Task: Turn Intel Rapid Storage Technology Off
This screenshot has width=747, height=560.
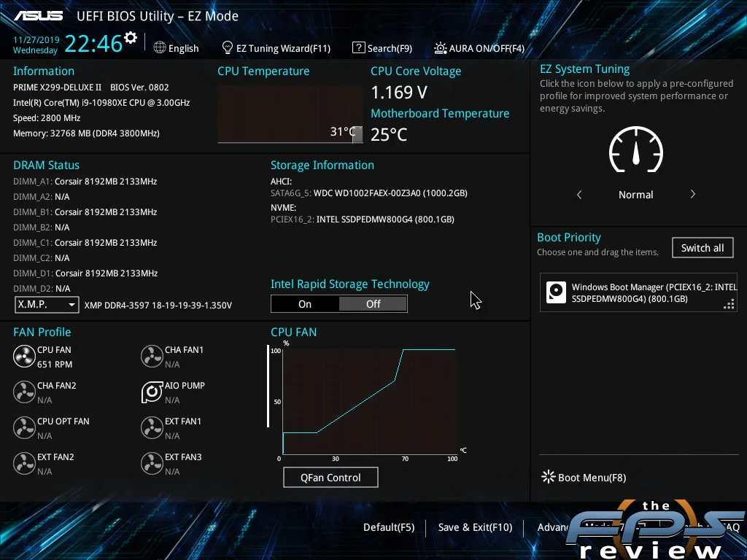Action: point(373,304)
